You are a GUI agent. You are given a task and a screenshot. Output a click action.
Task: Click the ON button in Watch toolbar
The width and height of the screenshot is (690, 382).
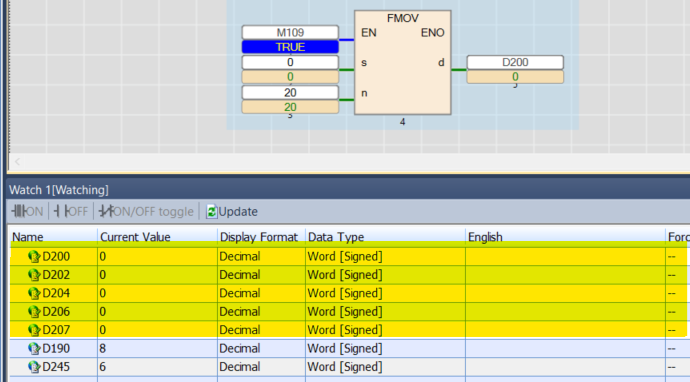click(x=28, y=212)
